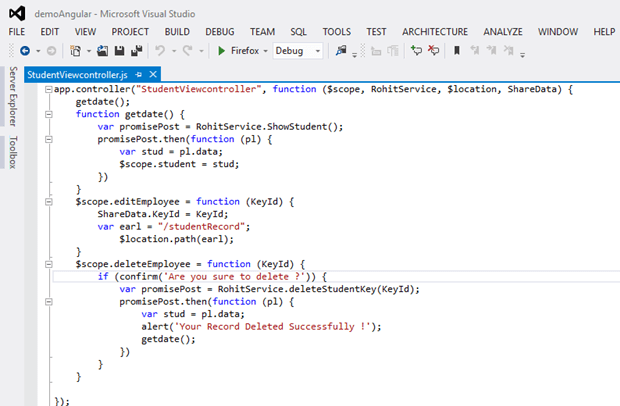
Task: Collapse the $scope.editEmployee function block
Action: [x=48, y=202]
